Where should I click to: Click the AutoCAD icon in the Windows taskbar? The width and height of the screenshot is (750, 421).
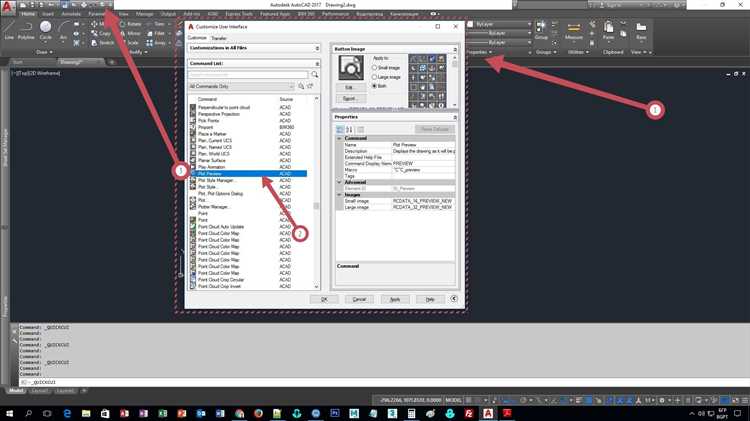(x=488, y=413)
